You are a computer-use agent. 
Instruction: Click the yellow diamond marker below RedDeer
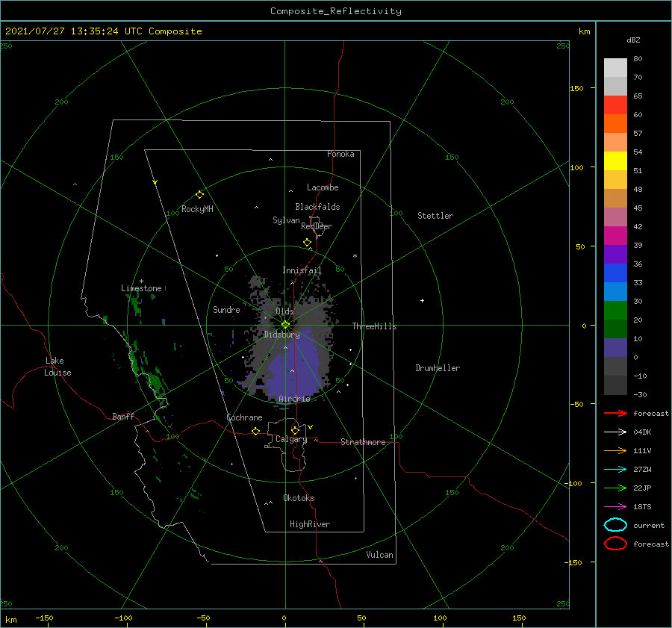pyautogui.click(x=307, y=243)
